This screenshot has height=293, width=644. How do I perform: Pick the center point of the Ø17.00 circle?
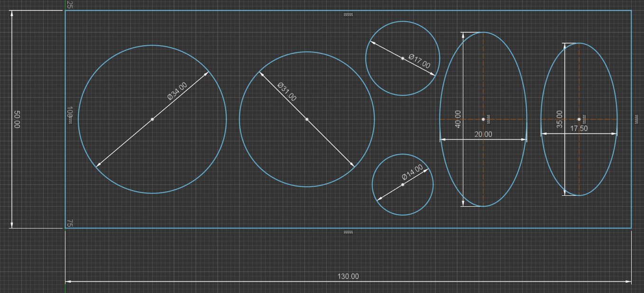pos(403,58)
